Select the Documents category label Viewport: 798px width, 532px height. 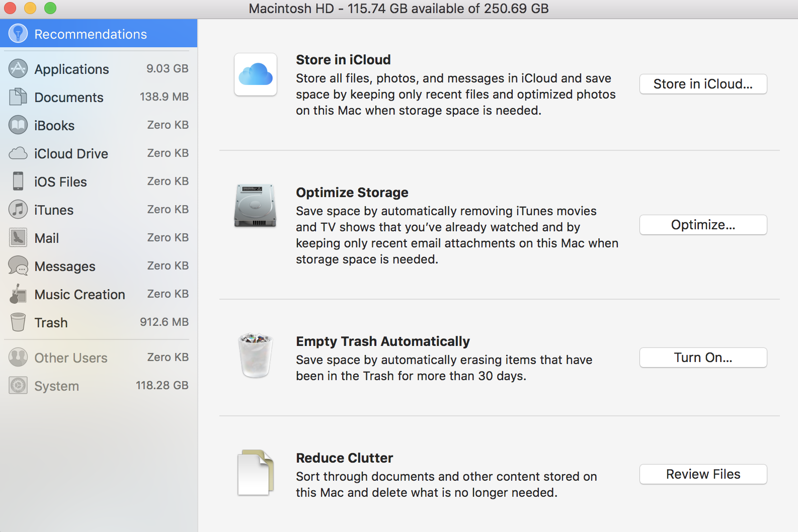(69, 98)
